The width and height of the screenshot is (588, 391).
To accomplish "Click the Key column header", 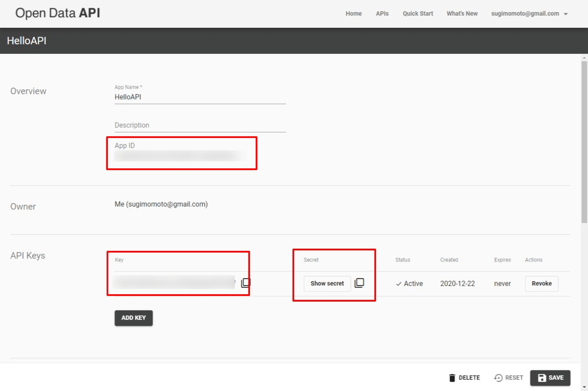I will click(x=119, y=260).
